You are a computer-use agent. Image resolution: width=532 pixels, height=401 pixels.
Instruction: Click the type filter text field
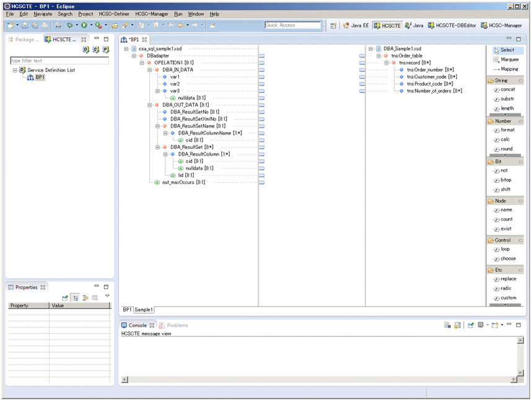pos(59,61)
